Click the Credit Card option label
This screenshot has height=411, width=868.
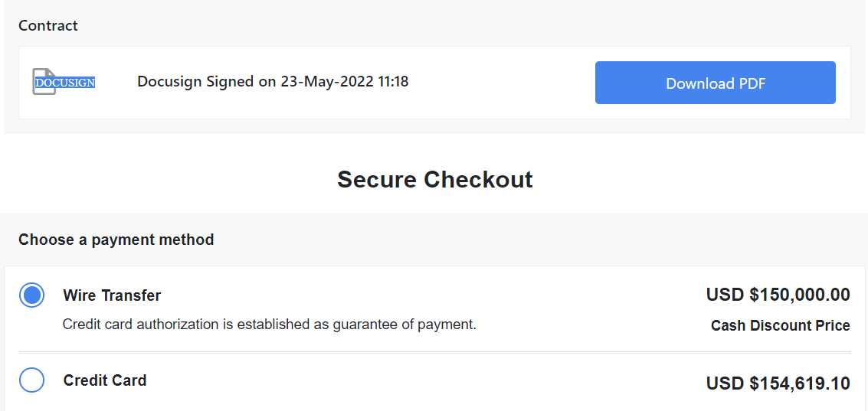tap(105, 380)
